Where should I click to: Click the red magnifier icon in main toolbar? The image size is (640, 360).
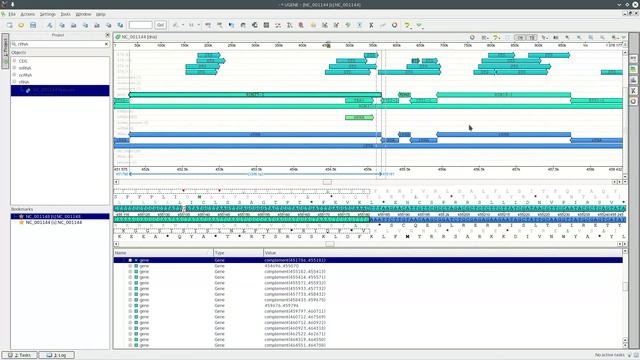click(301, 25)
